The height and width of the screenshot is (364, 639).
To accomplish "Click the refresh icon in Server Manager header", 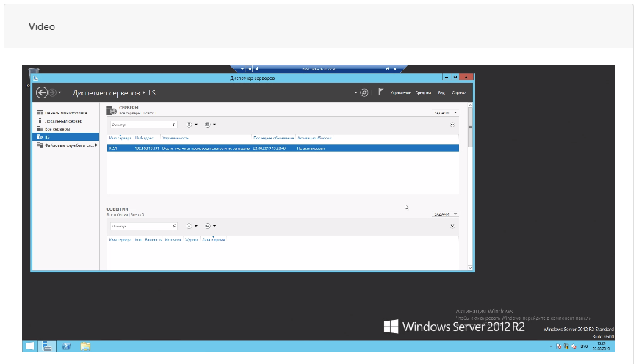I will tap(363, 92).
